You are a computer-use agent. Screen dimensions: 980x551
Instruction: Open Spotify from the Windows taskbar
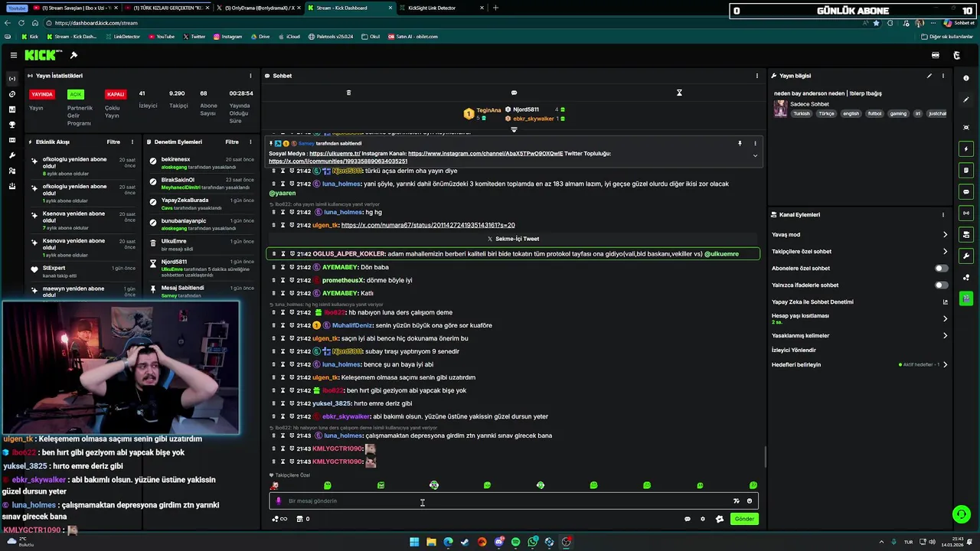[x=515, y=542]
